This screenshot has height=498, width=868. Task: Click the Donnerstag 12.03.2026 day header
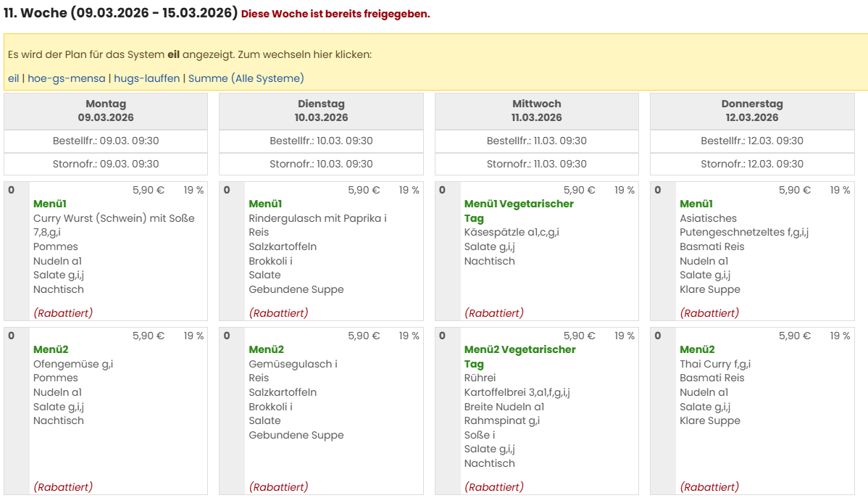pyautogui.click(x=752, y=111)
